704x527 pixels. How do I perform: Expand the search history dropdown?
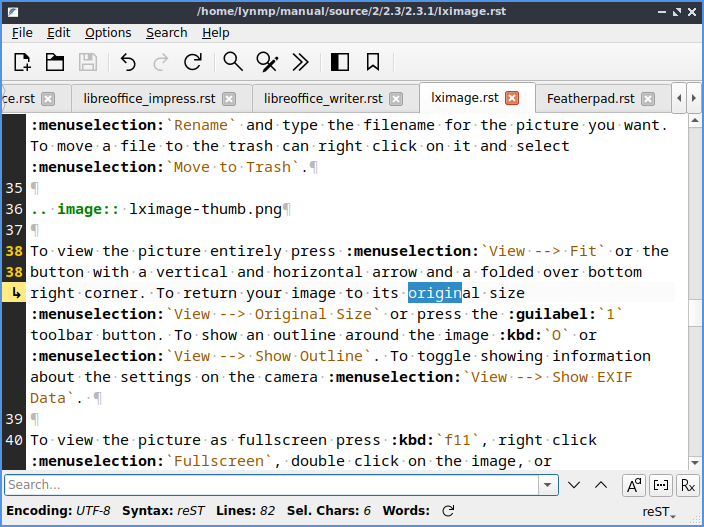(547, 485)
